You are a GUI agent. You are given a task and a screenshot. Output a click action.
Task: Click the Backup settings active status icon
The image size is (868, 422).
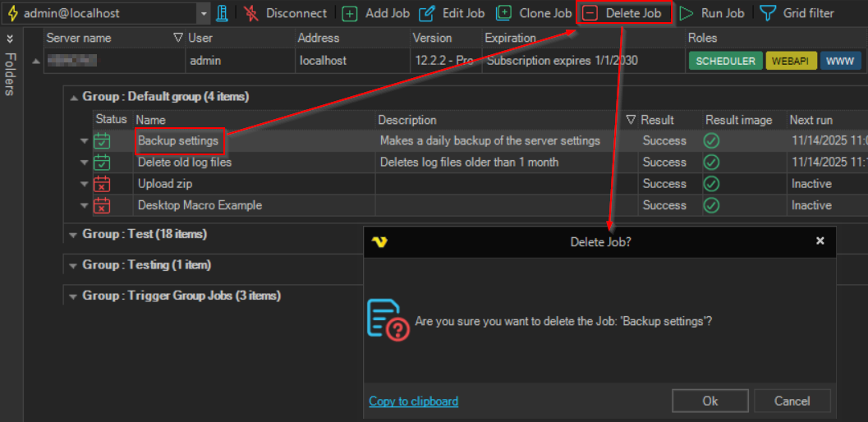coord(103,141)
